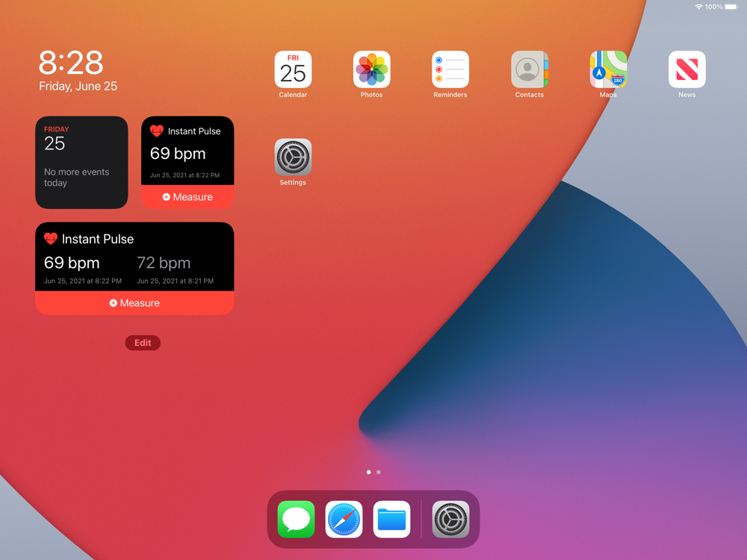
Task: Launch Safari from the dock
Action: [344, 519]
